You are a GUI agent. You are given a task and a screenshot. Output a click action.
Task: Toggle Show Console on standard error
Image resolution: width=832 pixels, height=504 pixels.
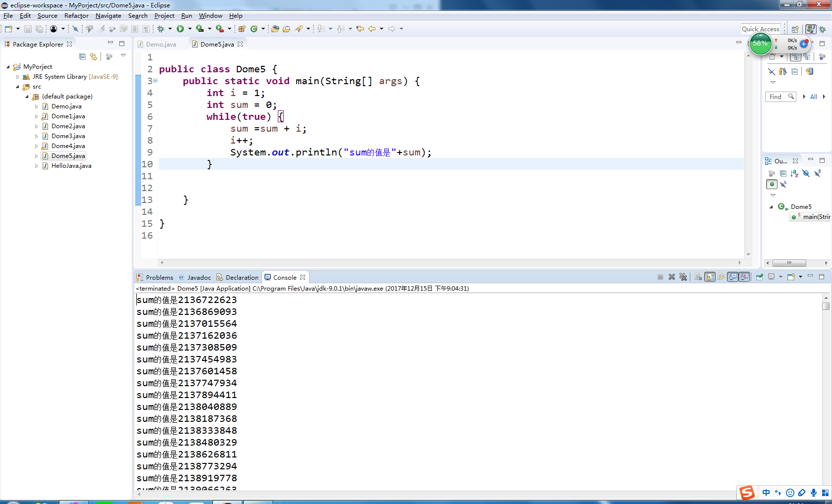tap(744, 277)
